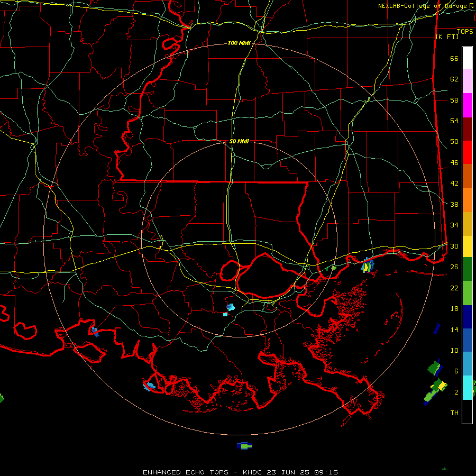Click the green-navy echo below 100 NMI ring
The image size is (476, 476).
(244, 446)
